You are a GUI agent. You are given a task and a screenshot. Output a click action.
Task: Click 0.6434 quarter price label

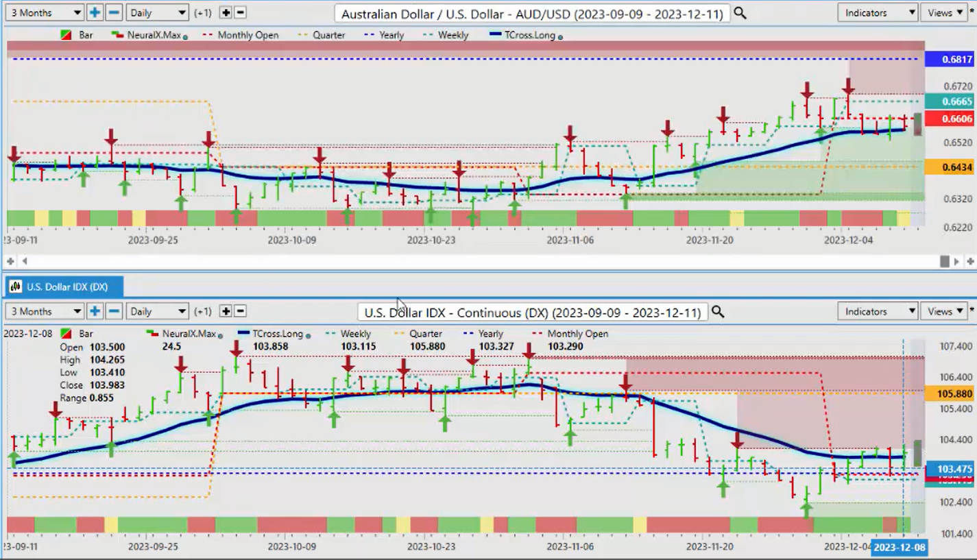[x=950, y=167]
